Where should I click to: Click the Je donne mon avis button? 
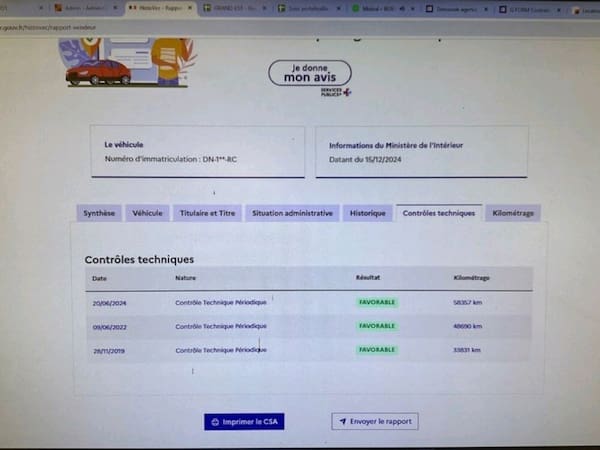[x=309, y=72]
